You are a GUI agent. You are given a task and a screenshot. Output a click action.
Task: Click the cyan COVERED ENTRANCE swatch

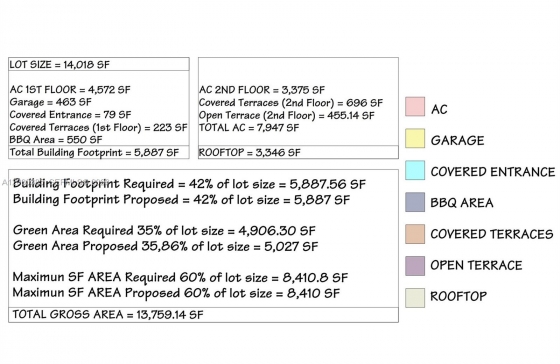(x=415, y=170)
